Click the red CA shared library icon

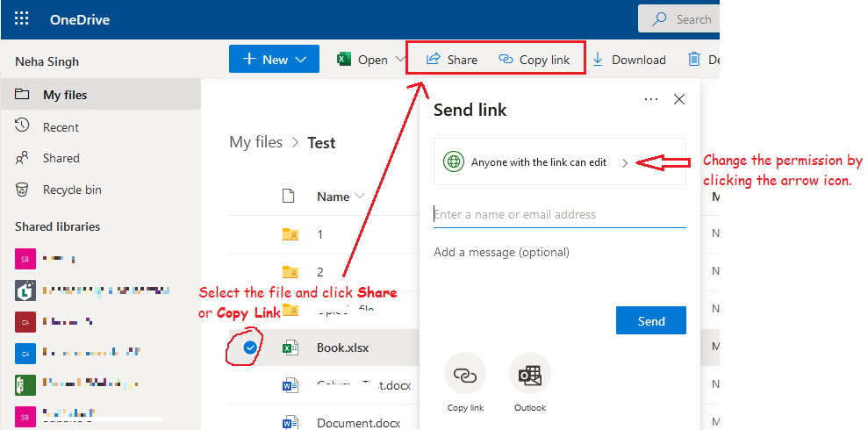coord(25,321)
